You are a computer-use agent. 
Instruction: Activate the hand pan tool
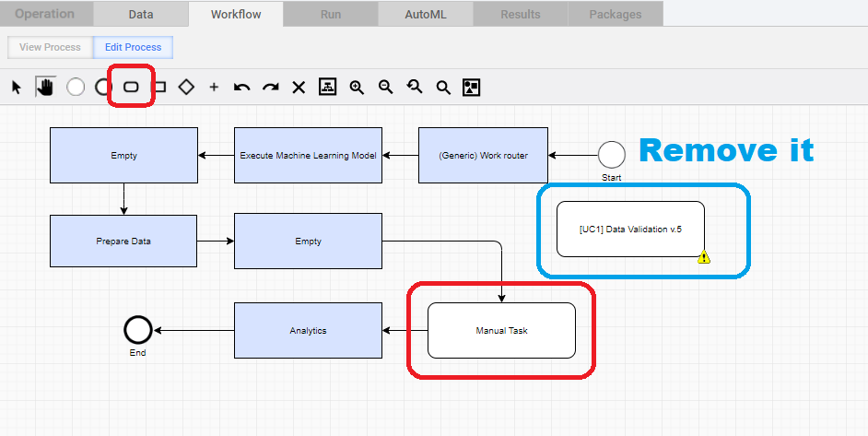click(45, 87)
